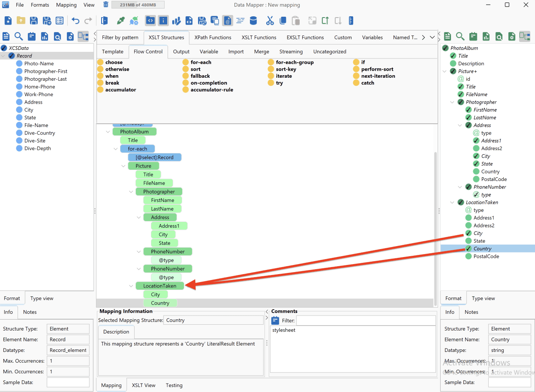Toggle the target panel tree-structure view button
Screen dimensions: 535x392
pyautogui.click(x=525, y=36)
